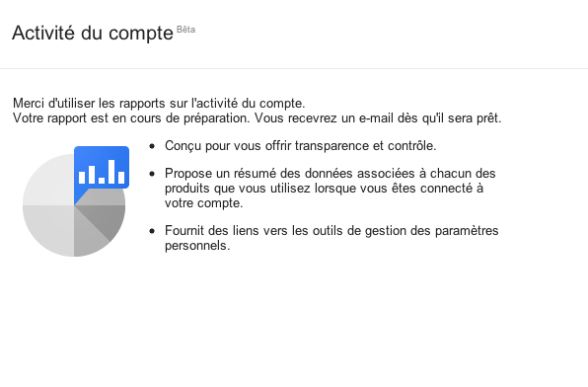The image size is (588, 387).
Task: Click the shortest white bar in blue icon
Action: (x=102, y=181)
